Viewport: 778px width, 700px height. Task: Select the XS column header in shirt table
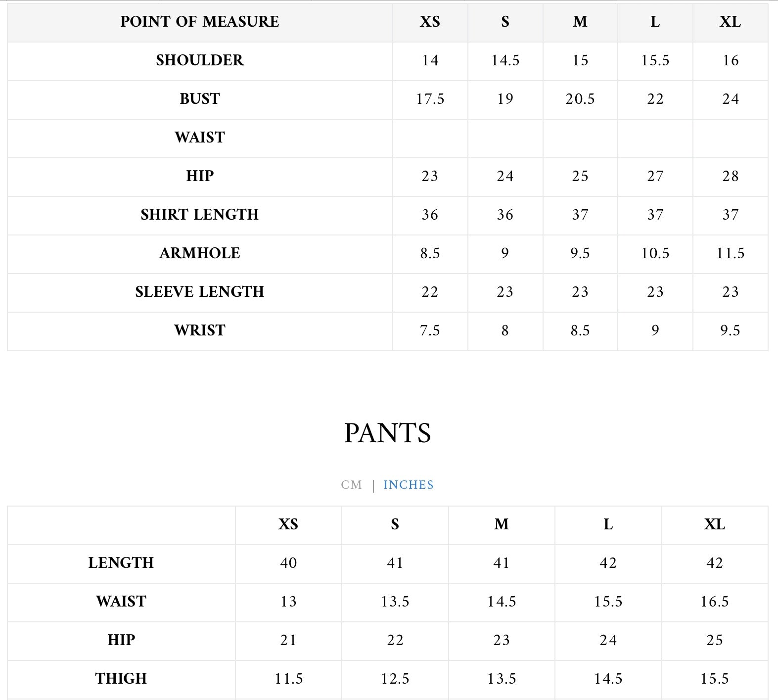pos(430,22)
